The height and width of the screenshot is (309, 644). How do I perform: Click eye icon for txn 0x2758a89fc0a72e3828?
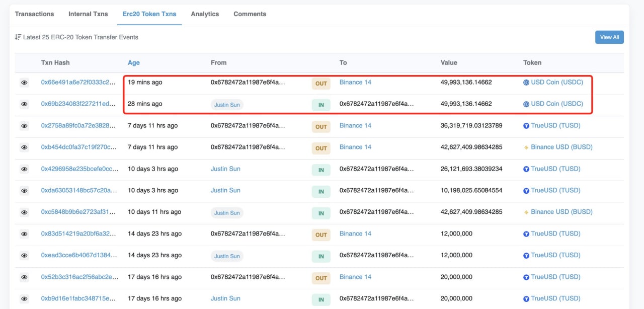click(x=24, y=126)
